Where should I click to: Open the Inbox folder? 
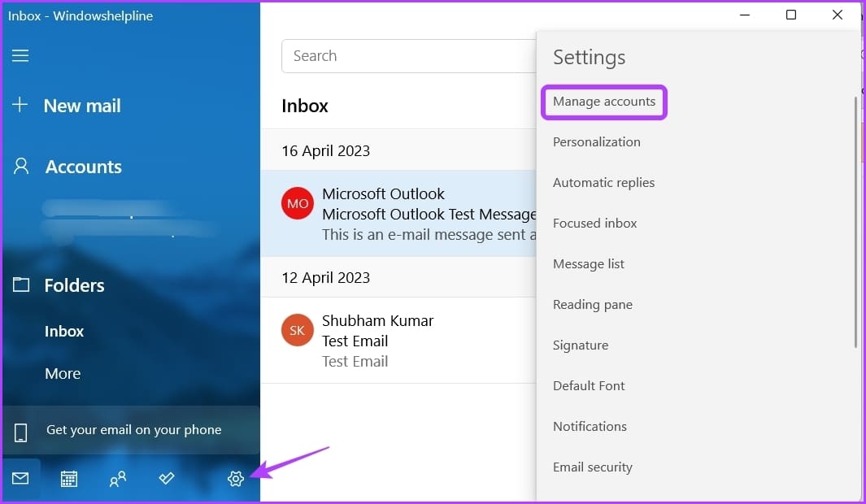[x=64, y=331]
